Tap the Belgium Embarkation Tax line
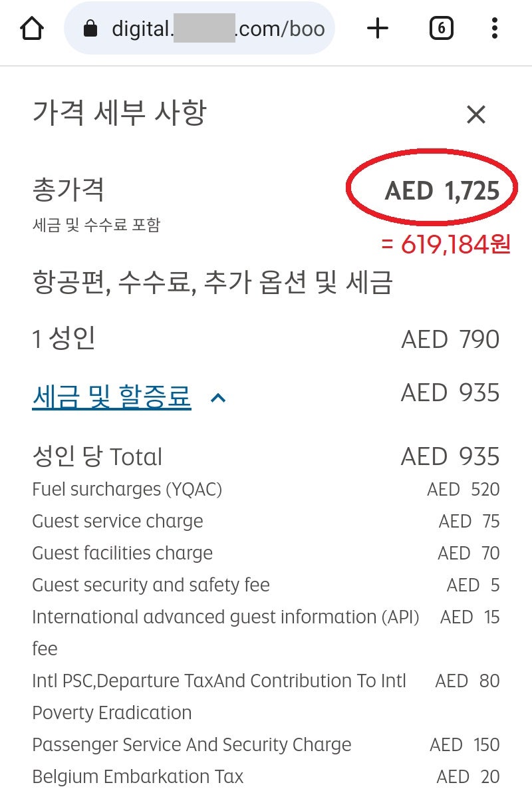Image resolution: width=532 pixels, height=801 pixels. pos(138,777)
